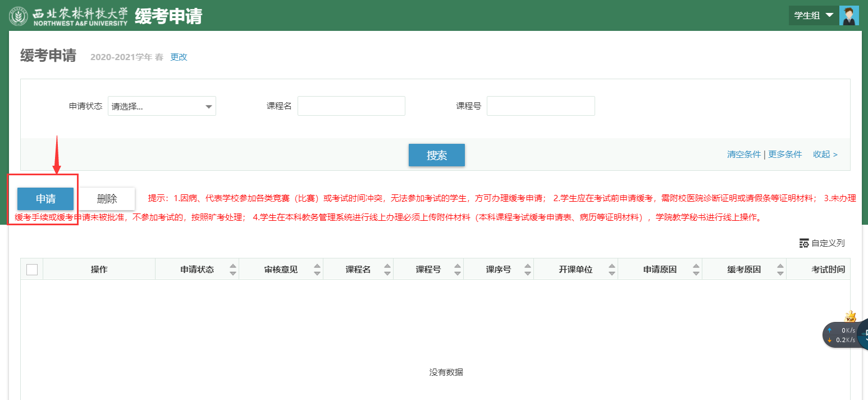Expand the 学生组 user group menu
Viewport: 868px width, 400px height.
(814, 16)
